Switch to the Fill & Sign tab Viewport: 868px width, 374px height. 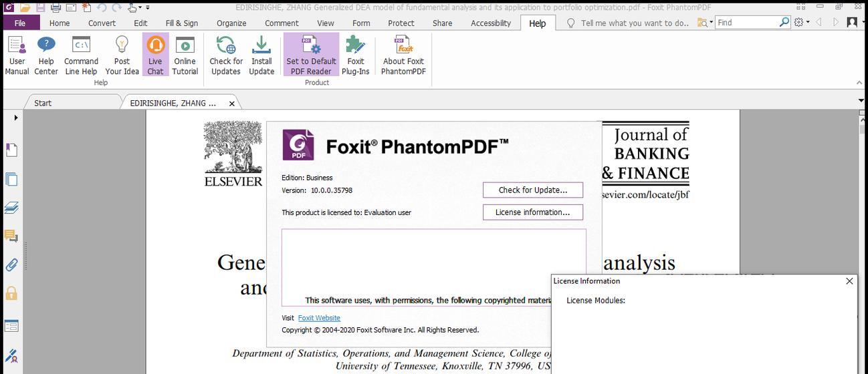pos(182,23)
